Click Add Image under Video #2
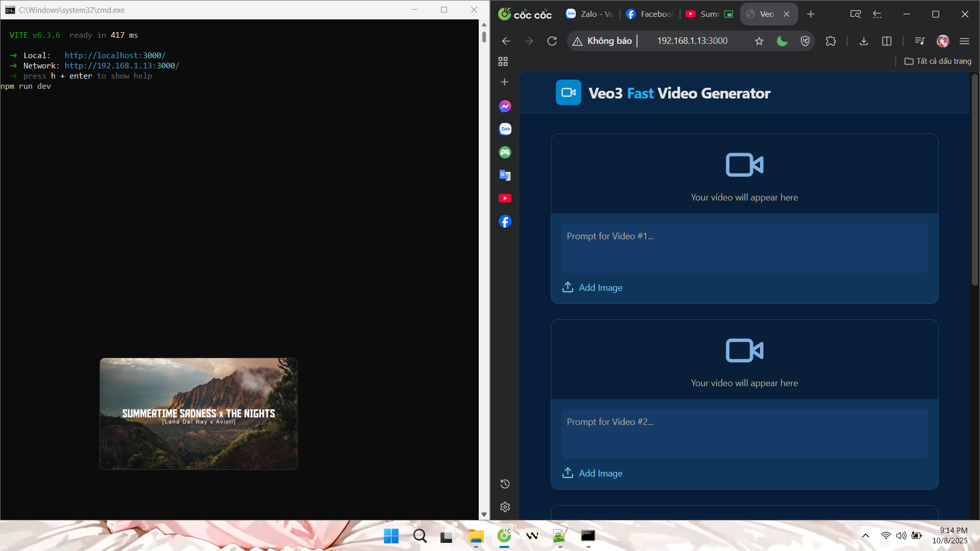Image resolution: width=980 pixels, height=551 pixels. (592, 473)
